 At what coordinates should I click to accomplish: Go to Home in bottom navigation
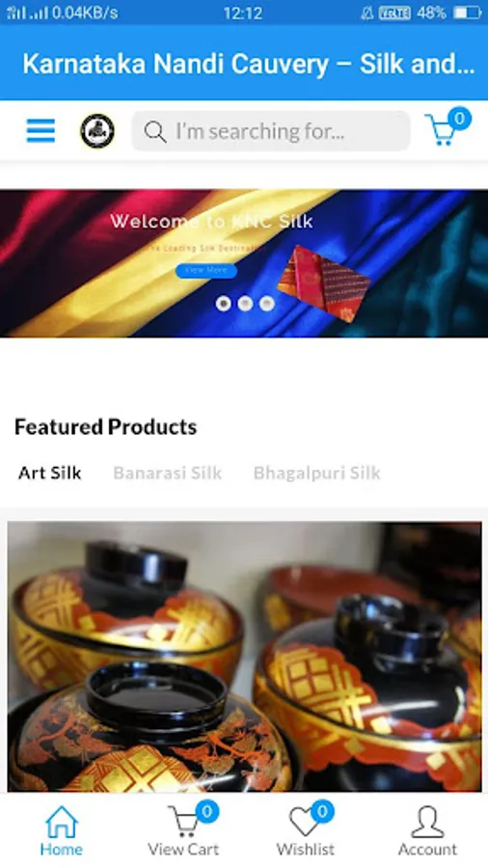(62, 831)
